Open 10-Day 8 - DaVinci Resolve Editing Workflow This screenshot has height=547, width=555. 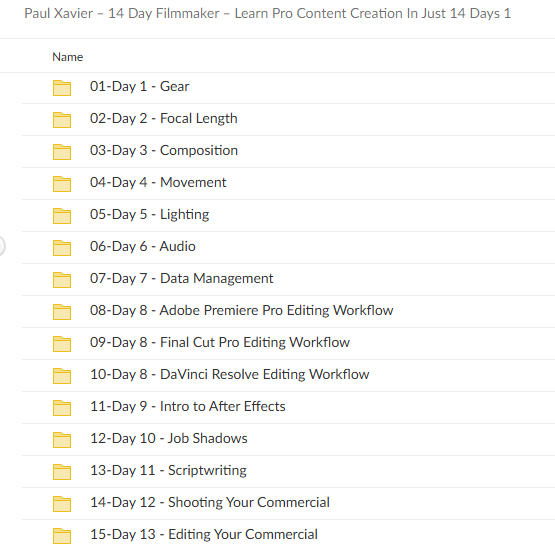[229, 374]
